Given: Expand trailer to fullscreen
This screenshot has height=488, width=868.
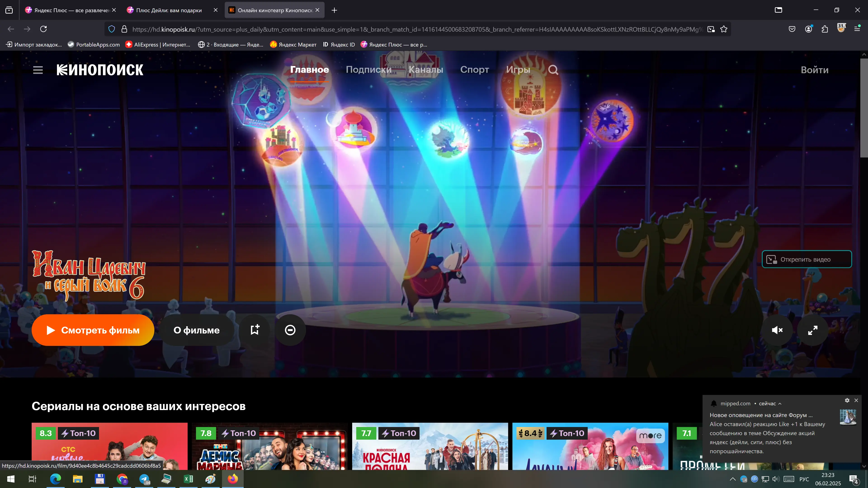Looking at the screenshot, I should (812, 330).
